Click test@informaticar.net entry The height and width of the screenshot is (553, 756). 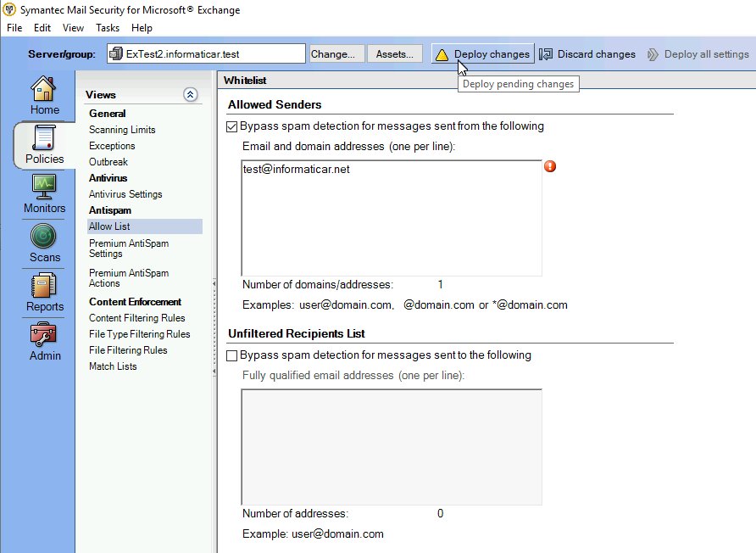(x=296, y=170)
